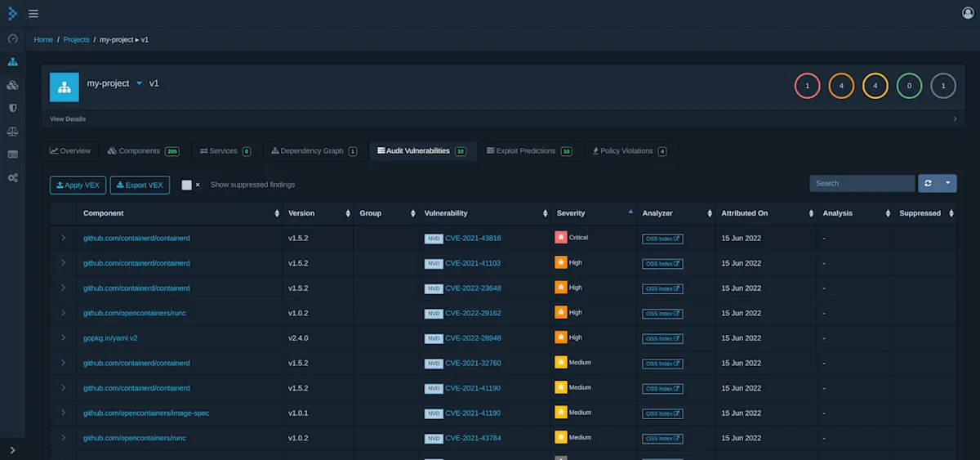This screenshot has height=460, width=980.
Task: Click the red critical count circle
Action: 807,86
